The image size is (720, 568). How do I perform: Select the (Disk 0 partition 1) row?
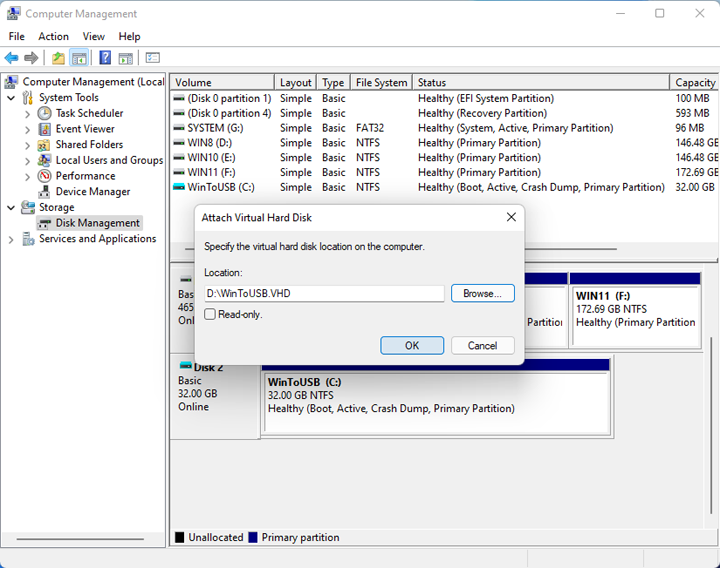point(444,98)
